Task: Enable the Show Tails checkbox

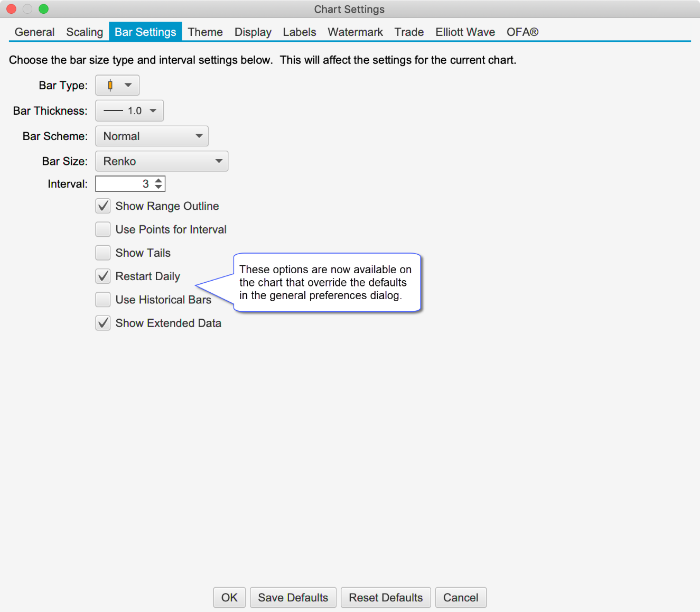Action: (x=103, y=253)
